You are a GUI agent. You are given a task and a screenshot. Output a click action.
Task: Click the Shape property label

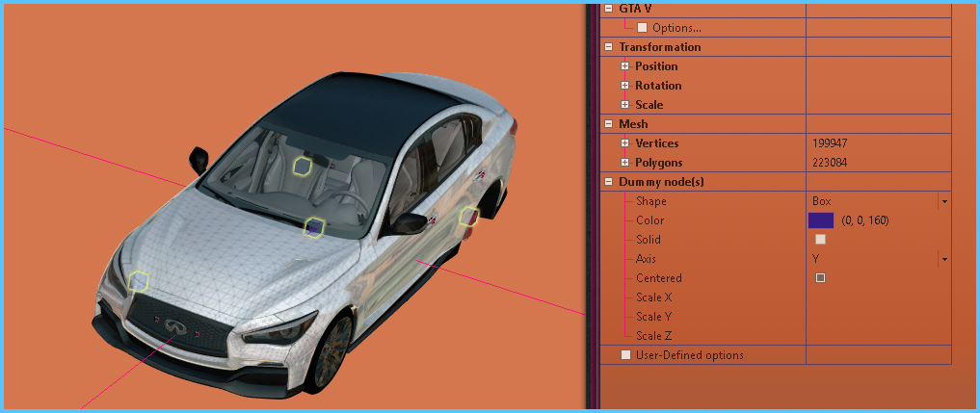point(650,201)
